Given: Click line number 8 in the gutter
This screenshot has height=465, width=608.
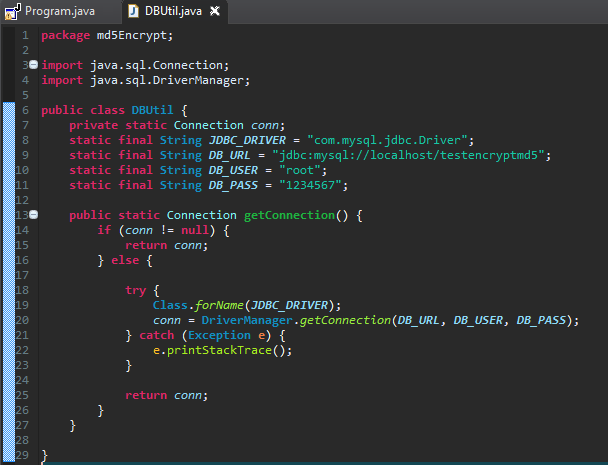Looking at the screenshot, I should (x=25, y=140).
